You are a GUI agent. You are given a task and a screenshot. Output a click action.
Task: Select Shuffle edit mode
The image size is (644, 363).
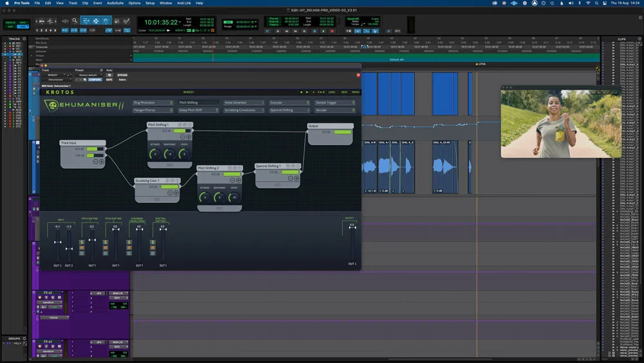point(11,22)
